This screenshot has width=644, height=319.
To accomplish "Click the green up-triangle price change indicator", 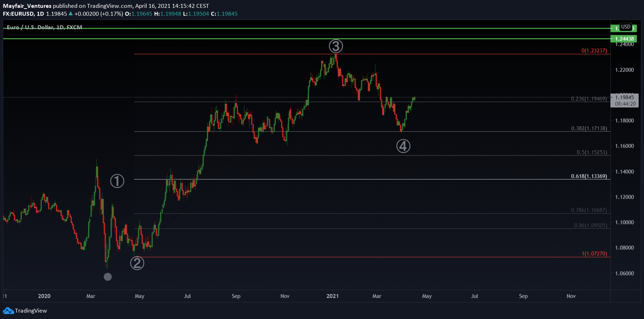I will 71,14.
